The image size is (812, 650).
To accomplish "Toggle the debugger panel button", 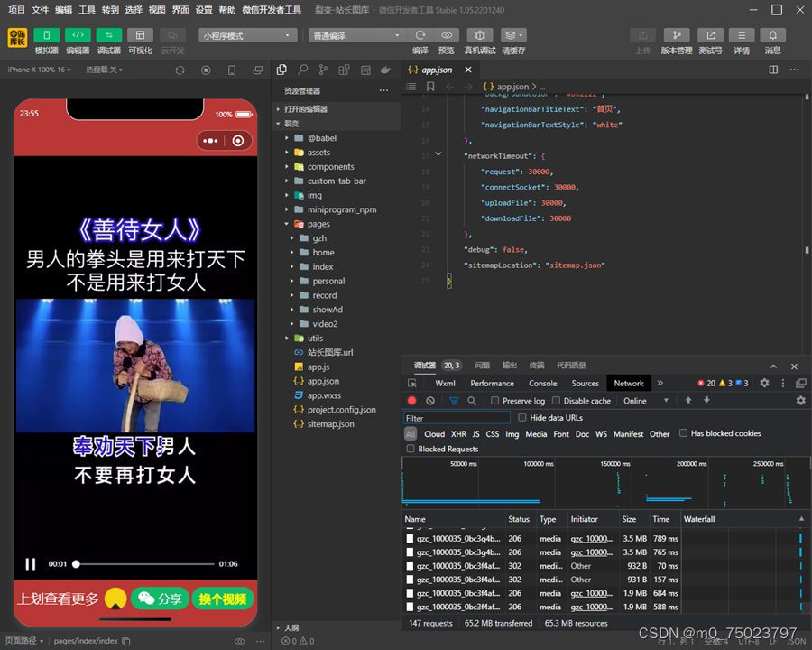I will click(109, 35).
